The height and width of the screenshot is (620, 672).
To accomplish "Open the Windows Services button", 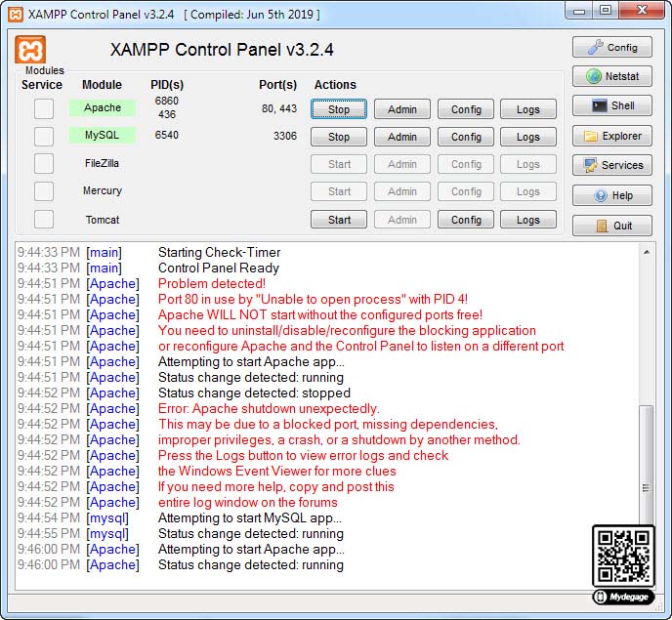I will pos(612,165).
